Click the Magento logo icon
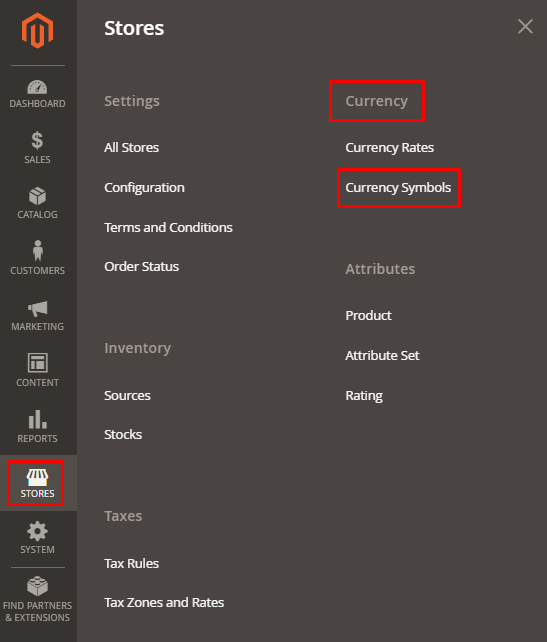Image resolution: width=547 pixels, height=642 pixels. 37,30
